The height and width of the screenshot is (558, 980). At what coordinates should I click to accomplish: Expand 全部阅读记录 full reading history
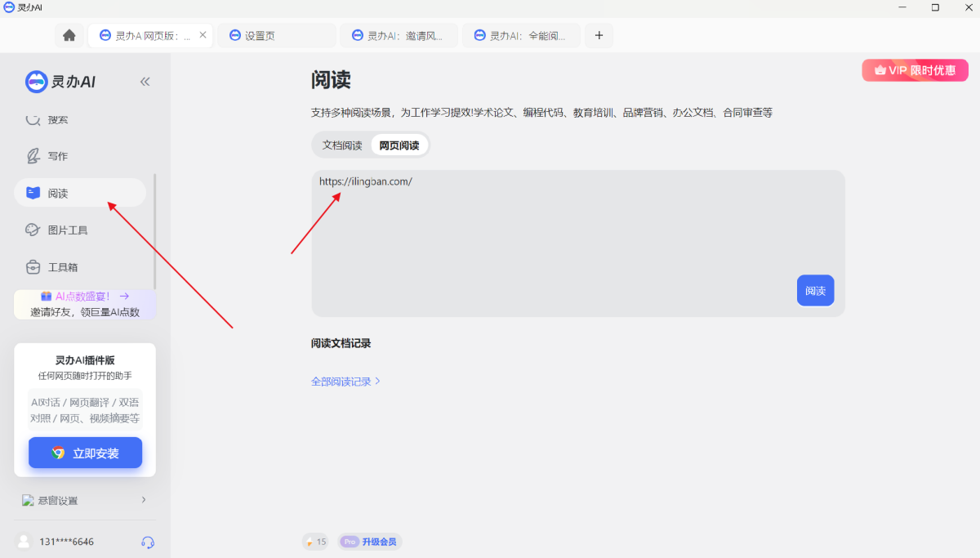345,382
